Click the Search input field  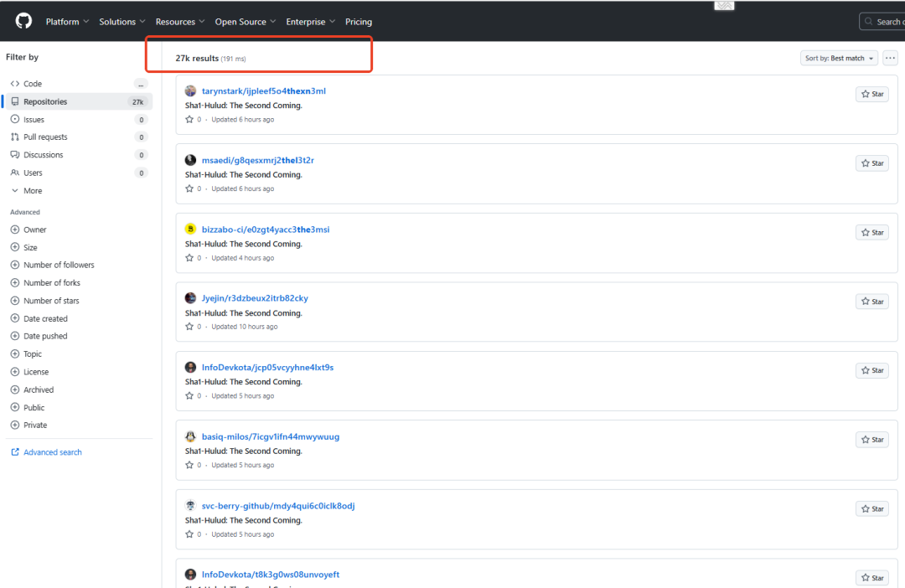pos(882,21)
